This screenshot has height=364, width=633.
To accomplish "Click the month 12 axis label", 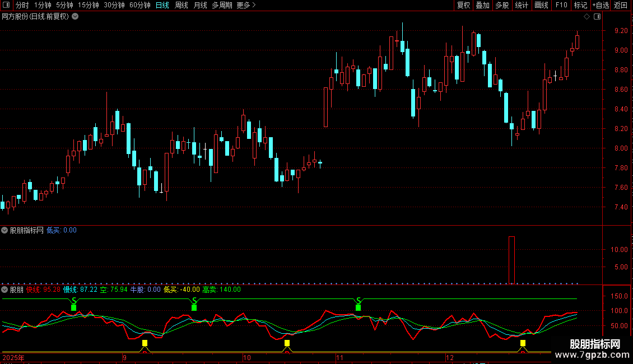I will 450,357.
